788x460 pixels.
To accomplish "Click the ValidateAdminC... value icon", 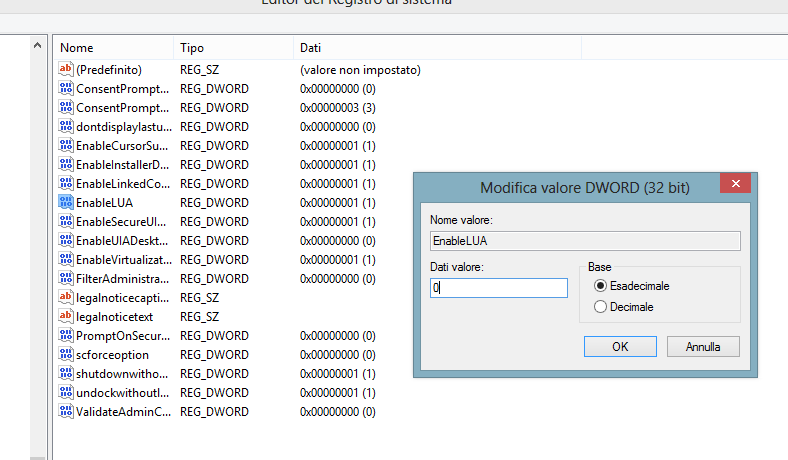I will pyautogui.click(x=66, y=412).
